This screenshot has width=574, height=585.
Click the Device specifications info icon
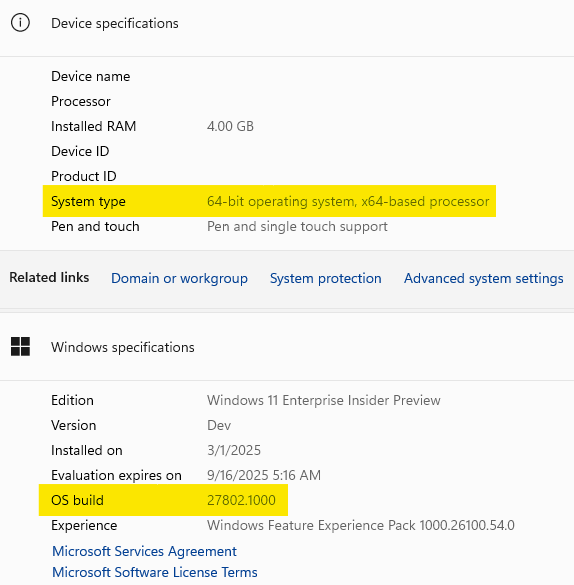point(20,23)
